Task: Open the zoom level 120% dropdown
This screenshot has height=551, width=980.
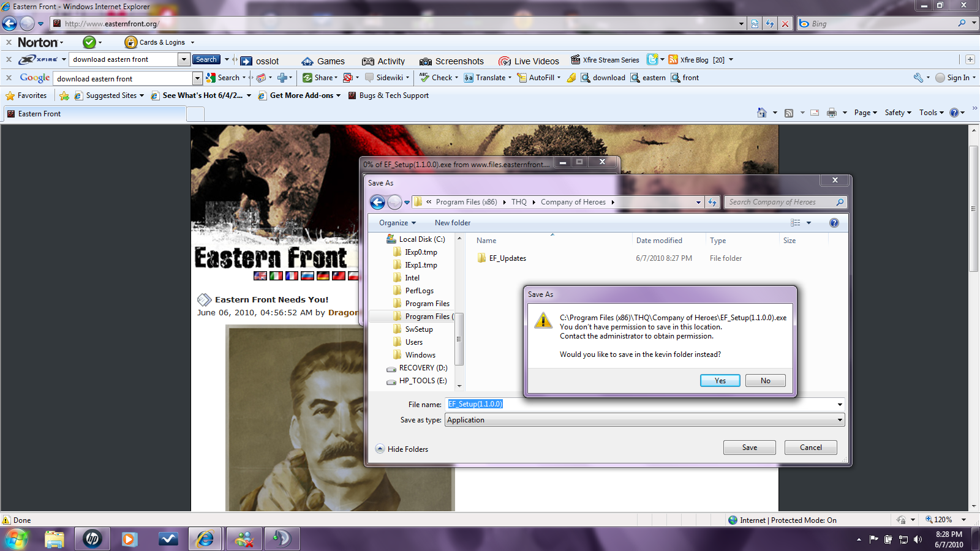Action: tap(963, 520)
